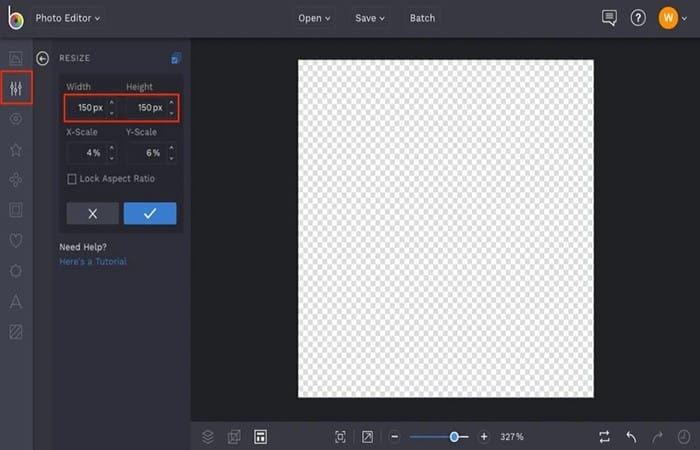Increase Height with up stepper arrow
Viewport: 700px width, 450px height.
[171, 103]
